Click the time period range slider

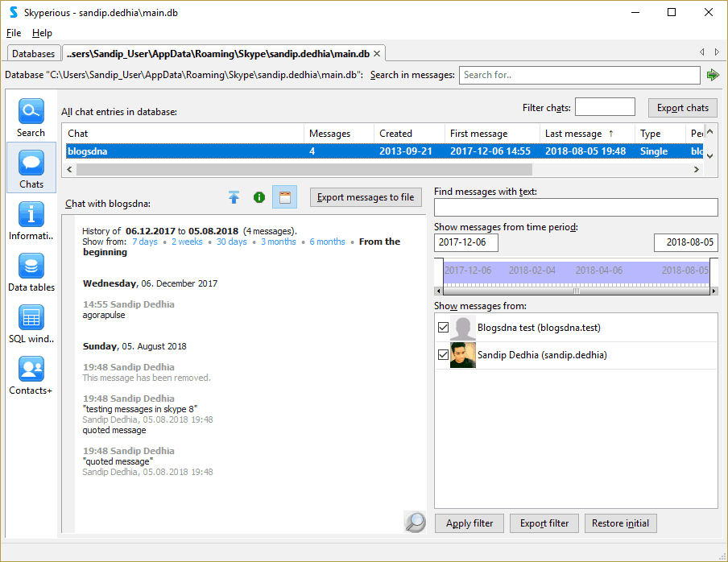coord(576,273)
